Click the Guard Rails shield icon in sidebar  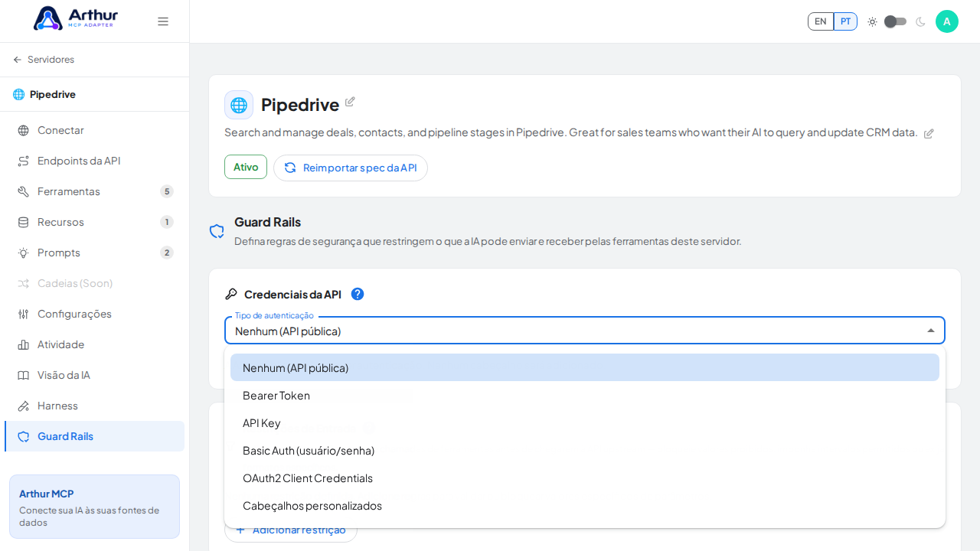tap(24, 436)
